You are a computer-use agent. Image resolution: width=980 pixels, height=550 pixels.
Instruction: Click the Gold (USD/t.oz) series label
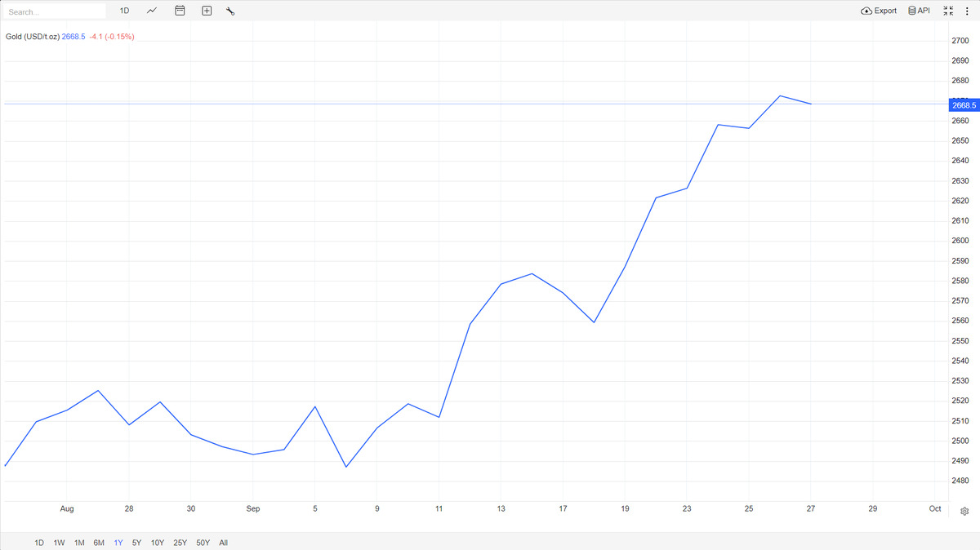(x=33, y=37)
